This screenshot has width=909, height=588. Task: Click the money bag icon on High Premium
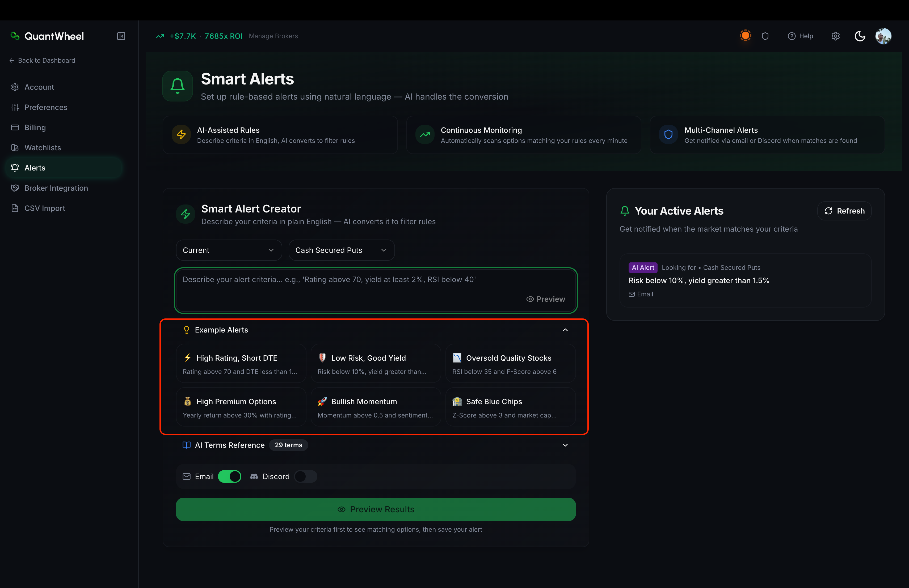188,401
